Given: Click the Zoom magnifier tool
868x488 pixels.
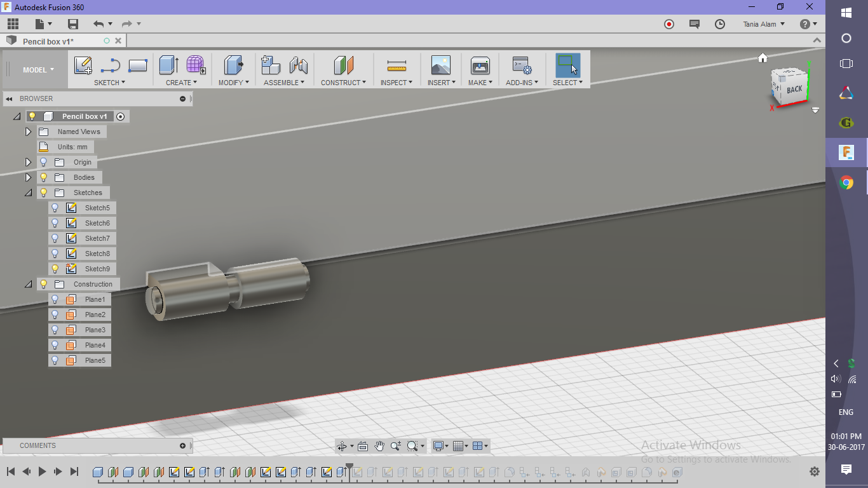Looking at the screenshot, I should coord(396,446).
